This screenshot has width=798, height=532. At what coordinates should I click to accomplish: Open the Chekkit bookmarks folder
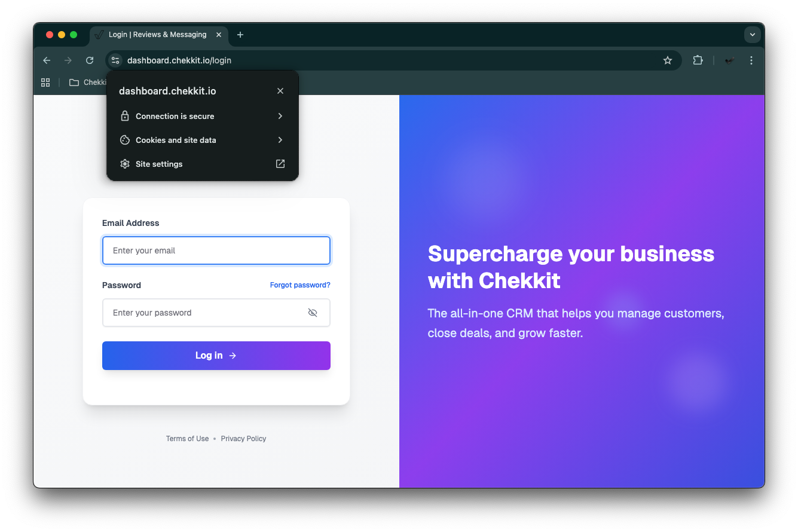click(88, 82)
